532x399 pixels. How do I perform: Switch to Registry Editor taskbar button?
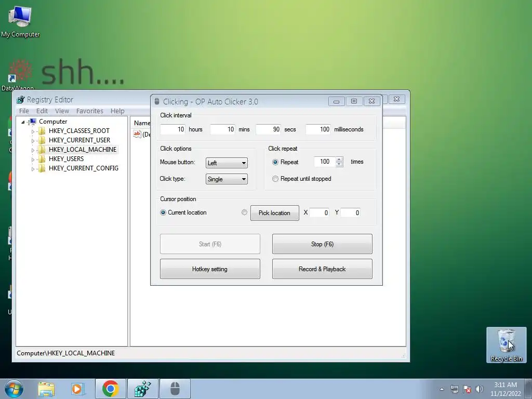click(142, 389)
